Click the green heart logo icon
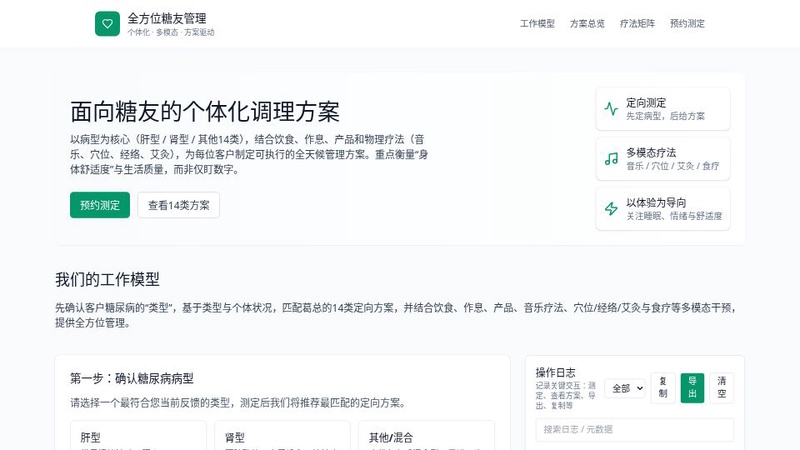800x450 pixels. [x=107, y=23]
